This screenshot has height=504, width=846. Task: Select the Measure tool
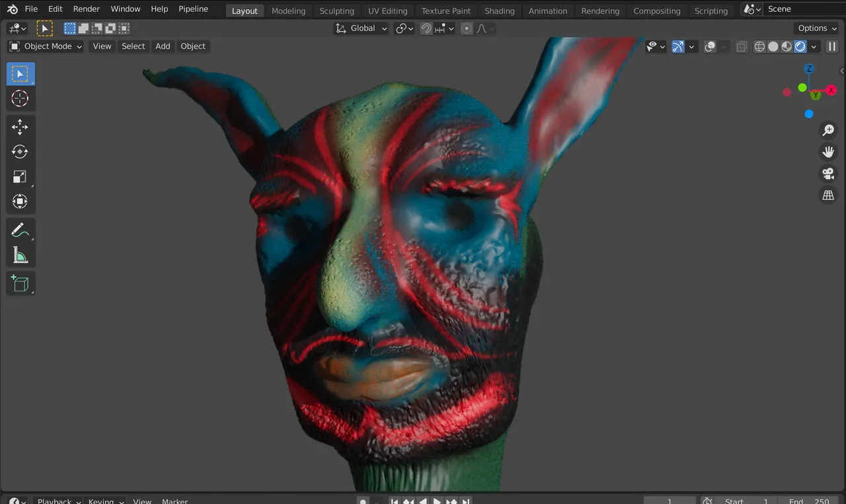(20, 256)
